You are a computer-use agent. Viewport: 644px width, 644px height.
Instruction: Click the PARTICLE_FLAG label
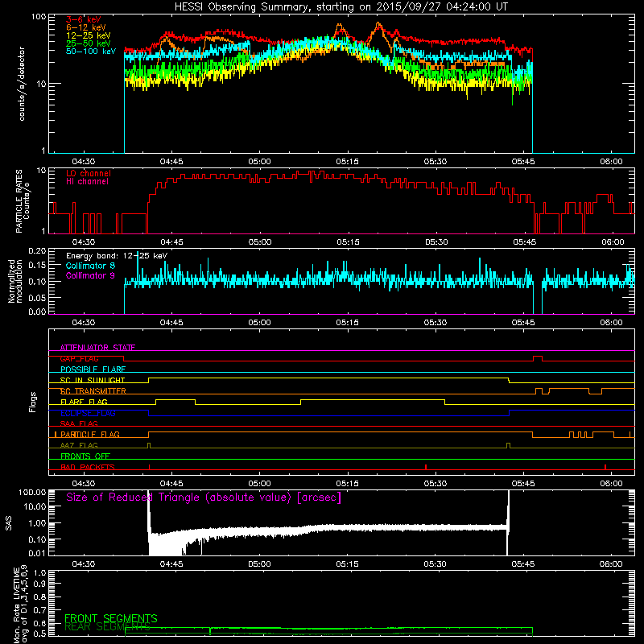[90, 434]
